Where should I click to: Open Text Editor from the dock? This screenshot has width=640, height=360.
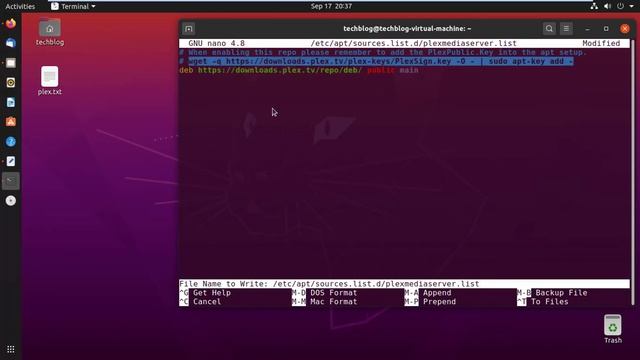click(11, 161)
